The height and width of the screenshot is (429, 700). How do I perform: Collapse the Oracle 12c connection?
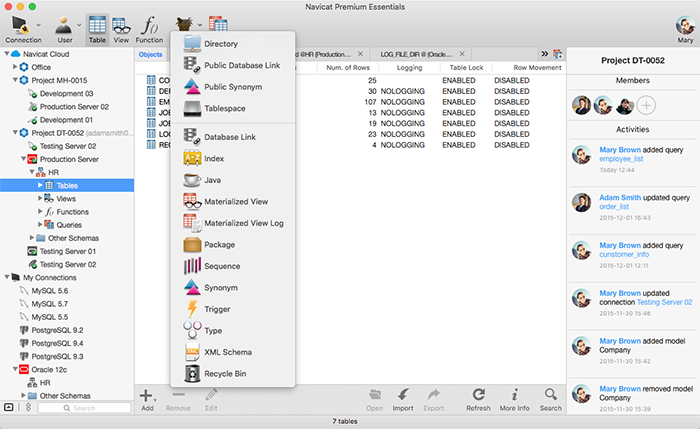pyautogui.click(x=15, y=369)
